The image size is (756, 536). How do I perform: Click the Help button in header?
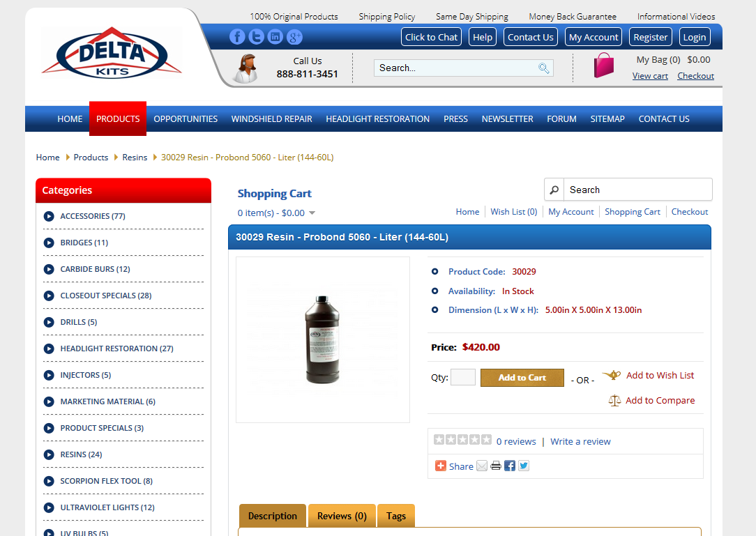(x=483, y=37)
